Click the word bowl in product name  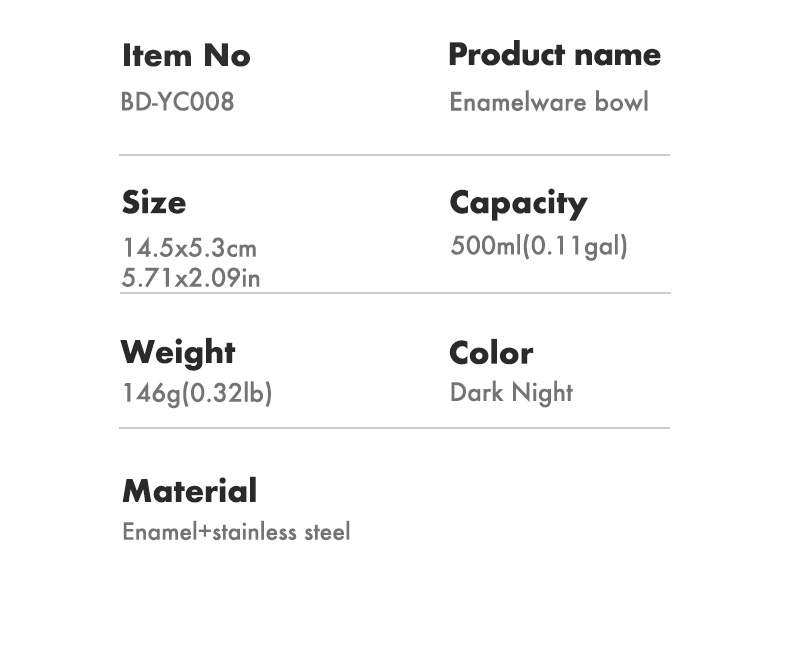[621, 102]
